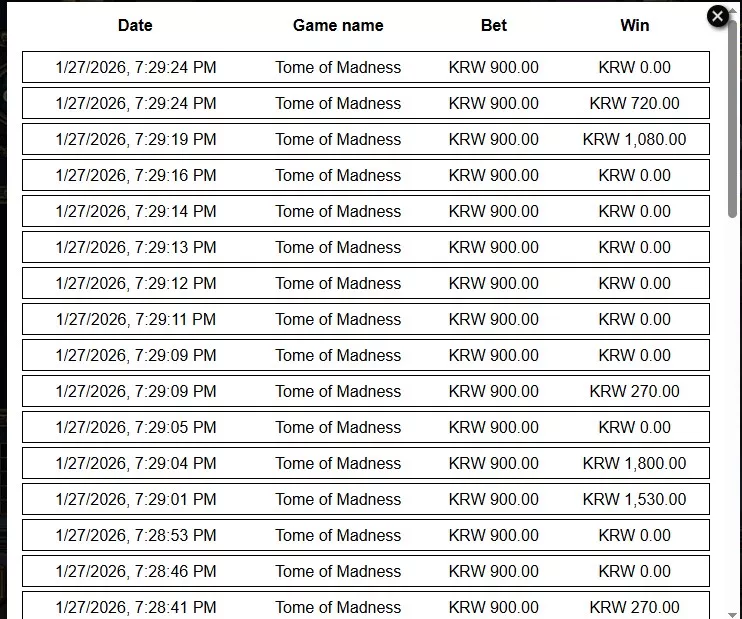Screen dimensions: 742x619
Task: Click the scrollbar down arrow
Action: click(x=733, y=615)
